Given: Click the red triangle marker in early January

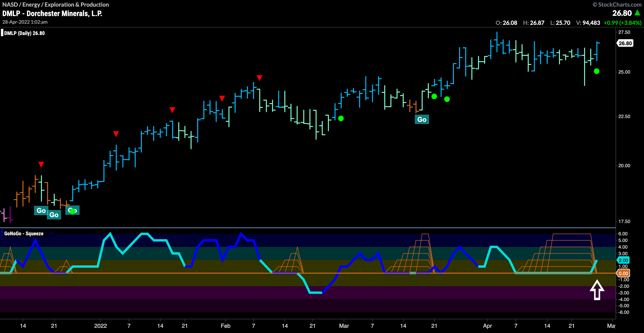Looking at the screenshot, I should tap(116, 134).
